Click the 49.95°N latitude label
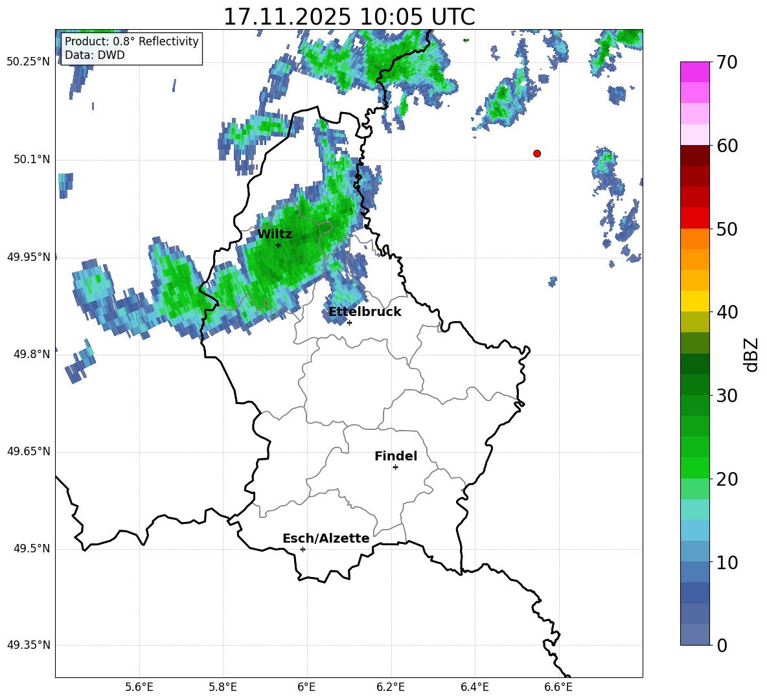 click(x=29, y=257)
